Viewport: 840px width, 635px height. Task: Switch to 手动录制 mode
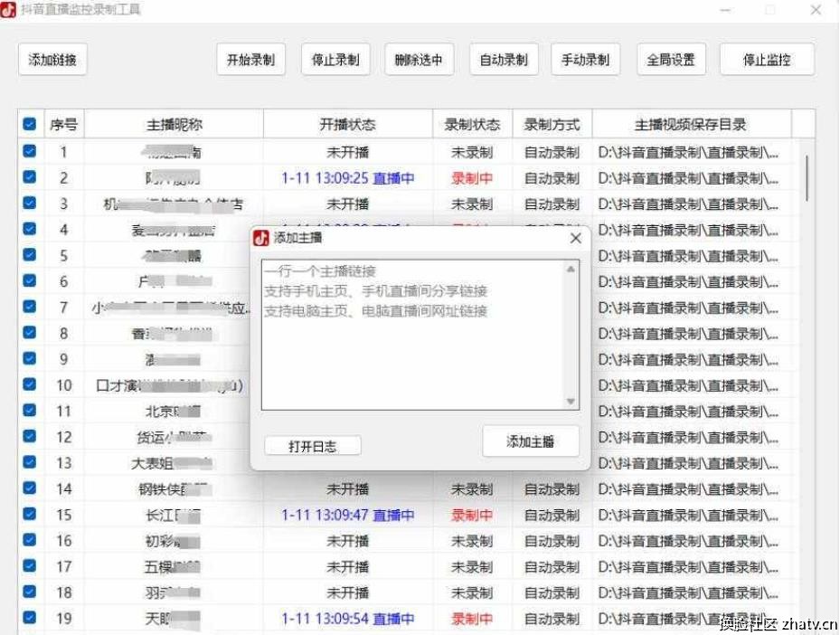coord(586,60)
